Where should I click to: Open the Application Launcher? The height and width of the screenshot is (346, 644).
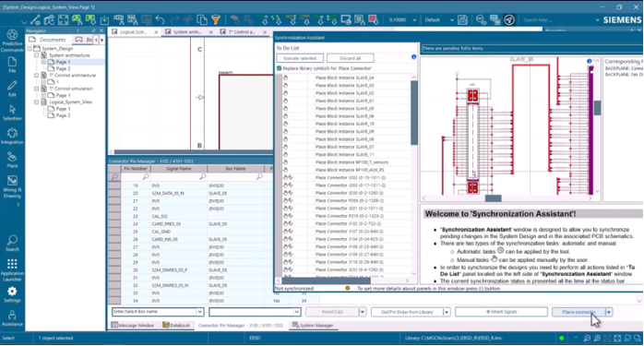[12, 269]
